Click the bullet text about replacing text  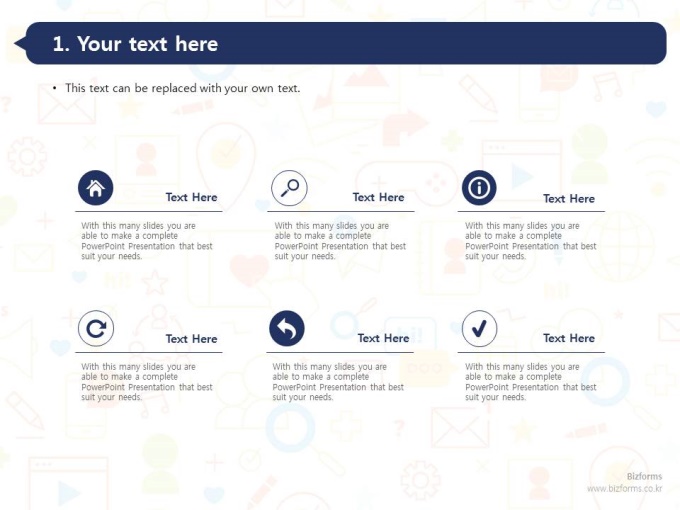[183, 88]
